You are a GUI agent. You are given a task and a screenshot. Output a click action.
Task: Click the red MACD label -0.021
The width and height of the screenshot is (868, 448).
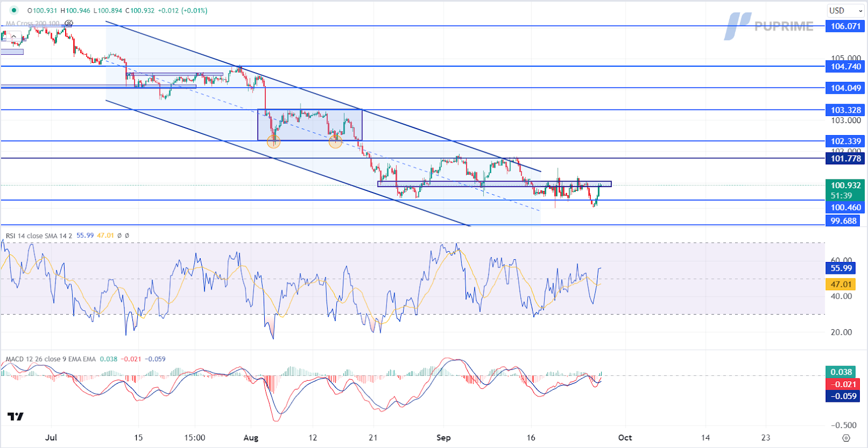pos(843,385)
